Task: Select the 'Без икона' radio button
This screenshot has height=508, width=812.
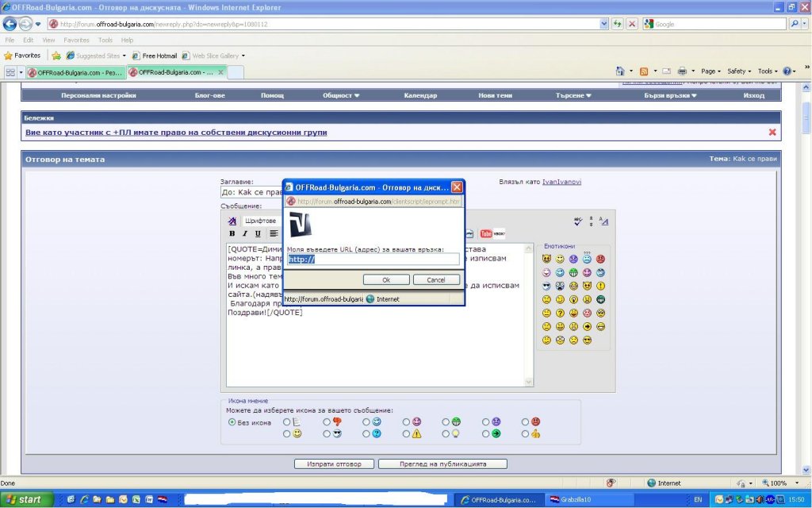Action: click(x=232, y=422)
